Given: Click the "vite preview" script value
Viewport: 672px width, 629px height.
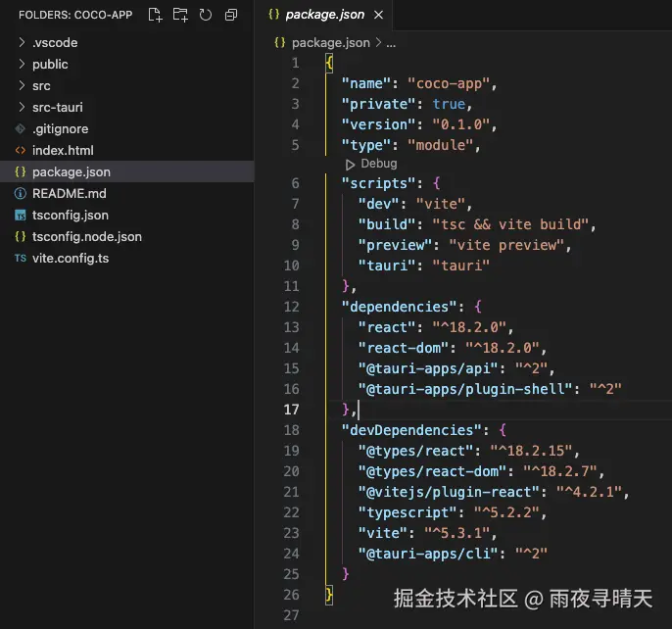Looking at the screenshot, I should 506,245.
